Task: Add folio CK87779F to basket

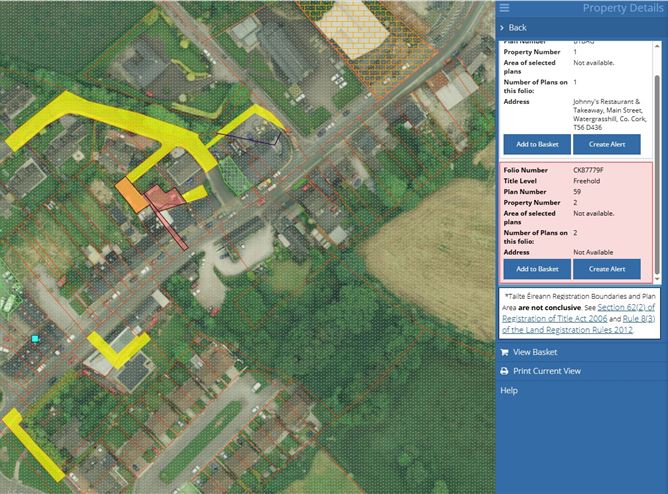Action: coord(536,269)
